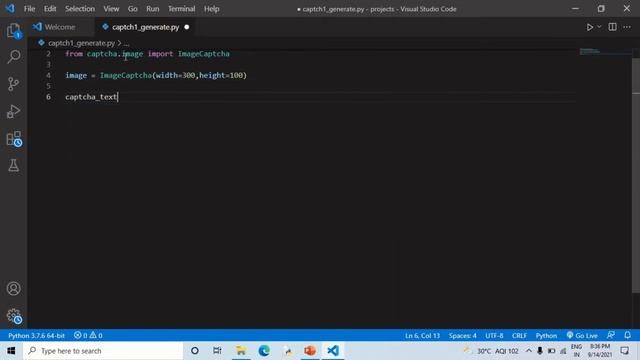Click the microphone icon in system tray
Screen dimensions: 640x360
[x=540, y=351]
